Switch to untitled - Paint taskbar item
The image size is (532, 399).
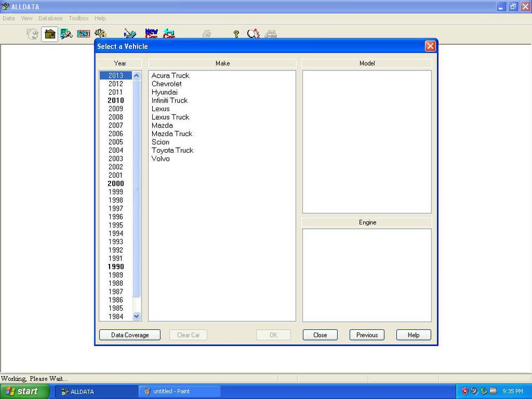point(180,392)
